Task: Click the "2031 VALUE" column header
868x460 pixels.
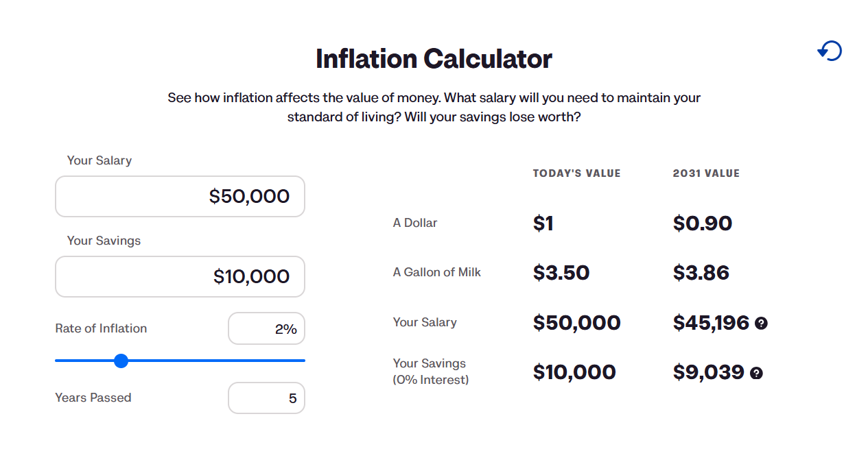Action: click(706, 173)
